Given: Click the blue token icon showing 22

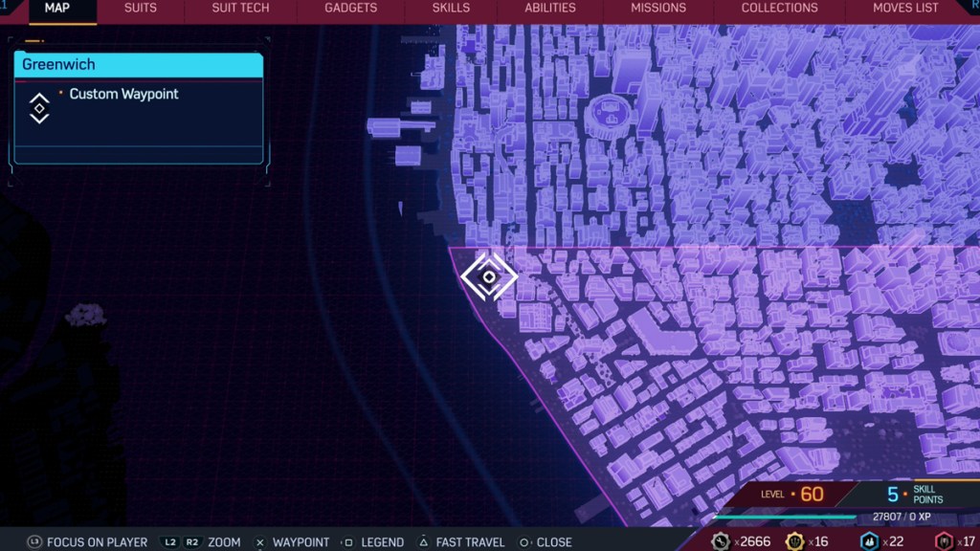Looking at the screenshot, I should (x=870, y=541).
